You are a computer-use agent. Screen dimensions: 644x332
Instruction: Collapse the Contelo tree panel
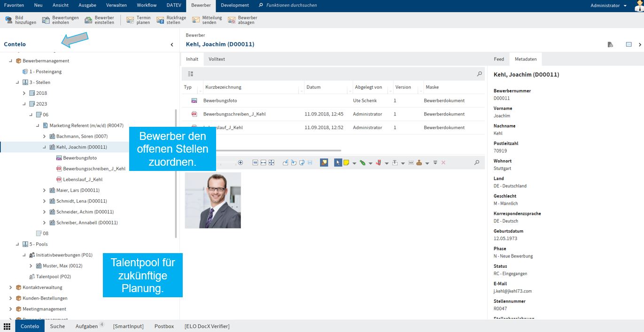coord(172,45)
